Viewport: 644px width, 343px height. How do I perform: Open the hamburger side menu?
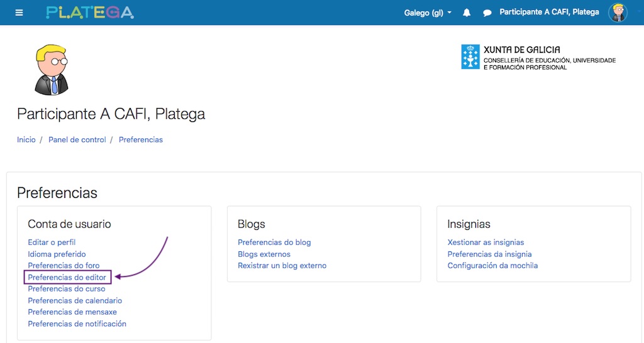19,13
